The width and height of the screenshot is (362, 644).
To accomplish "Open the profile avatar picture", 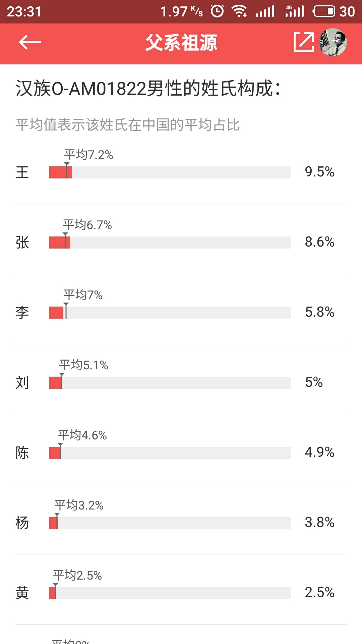I will 333,43.
